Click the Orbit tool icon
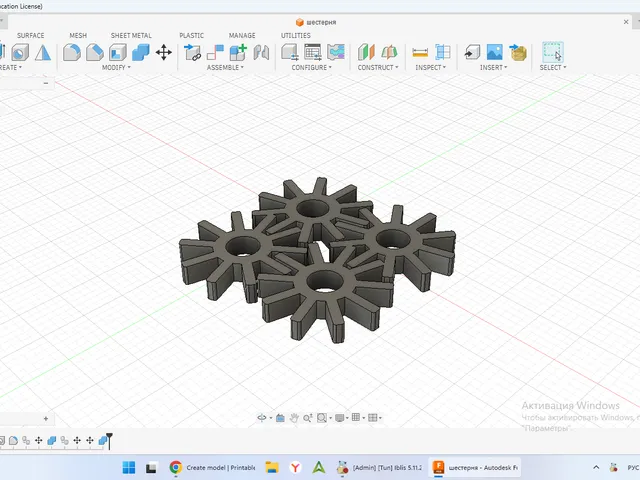Viewport: 640px width, 480px height. (262, 418)
